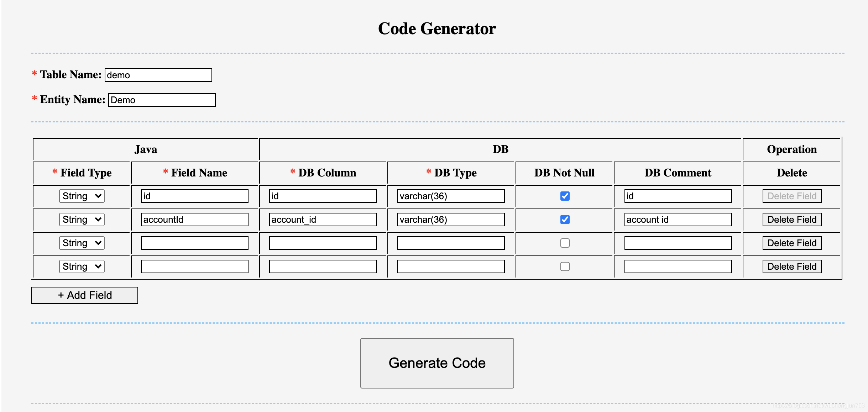Screen dimensions: 868x412
Task: Expand Field Type dropdown in third row
Action: point(82,243)
